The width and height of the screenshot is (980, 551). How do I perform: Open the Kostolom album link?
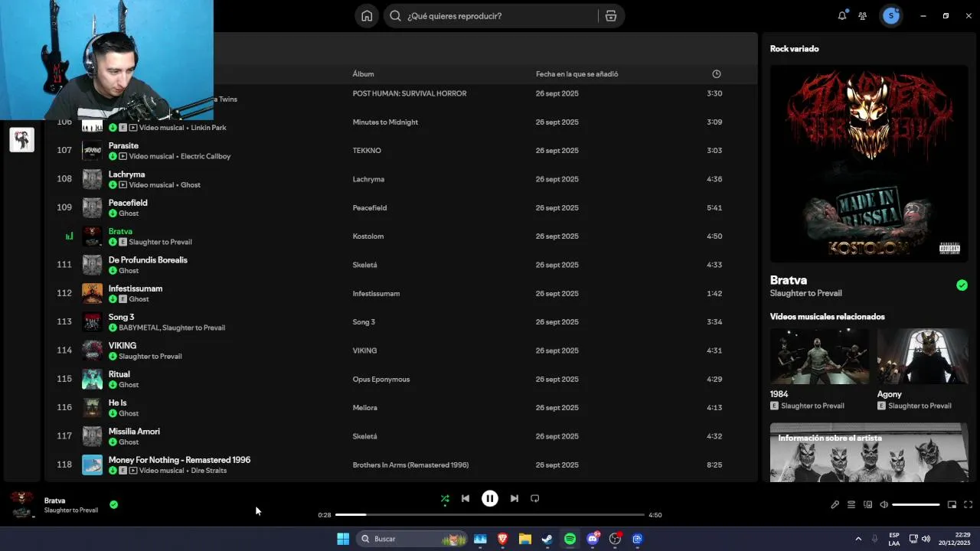[x=368, y=236]
